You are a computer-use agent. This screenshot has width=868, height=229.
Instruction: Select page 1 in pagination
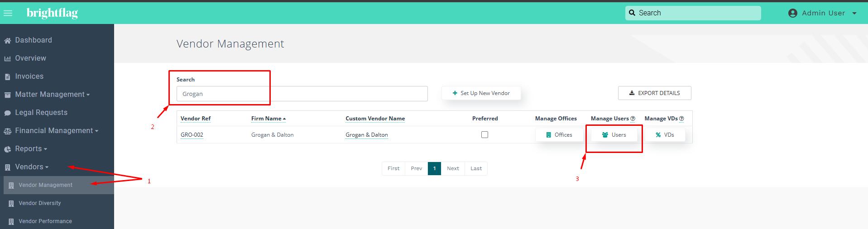click(x=434, y=168)
